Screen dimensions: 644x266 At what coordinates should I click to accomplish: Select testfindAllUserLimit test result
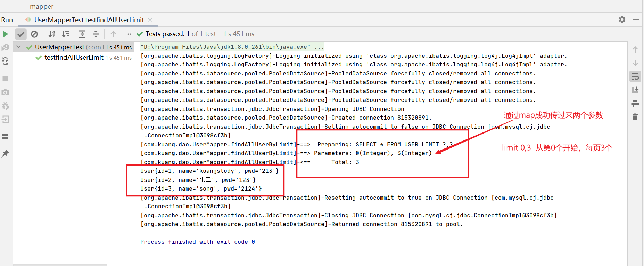[73, 57]
